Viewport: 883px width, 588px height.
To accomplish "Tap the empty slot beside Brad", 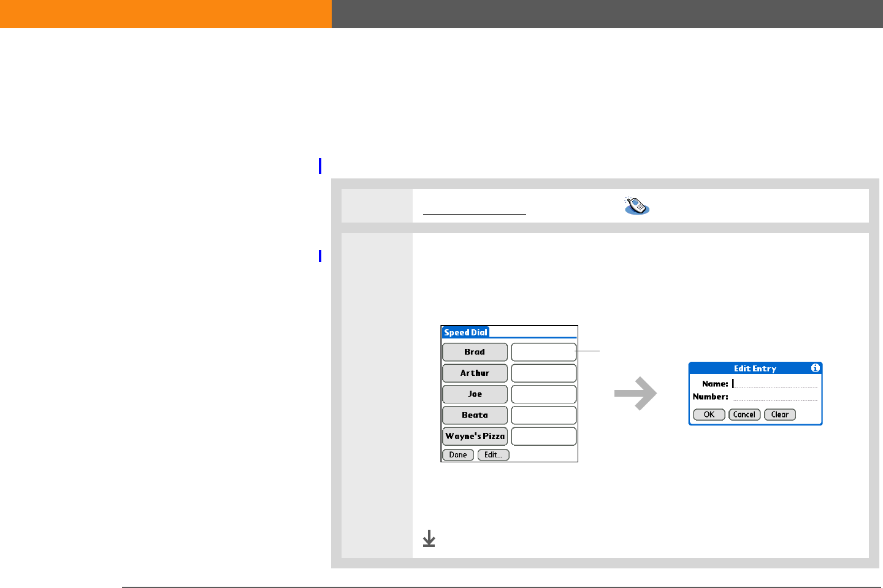I will [543, 352].
